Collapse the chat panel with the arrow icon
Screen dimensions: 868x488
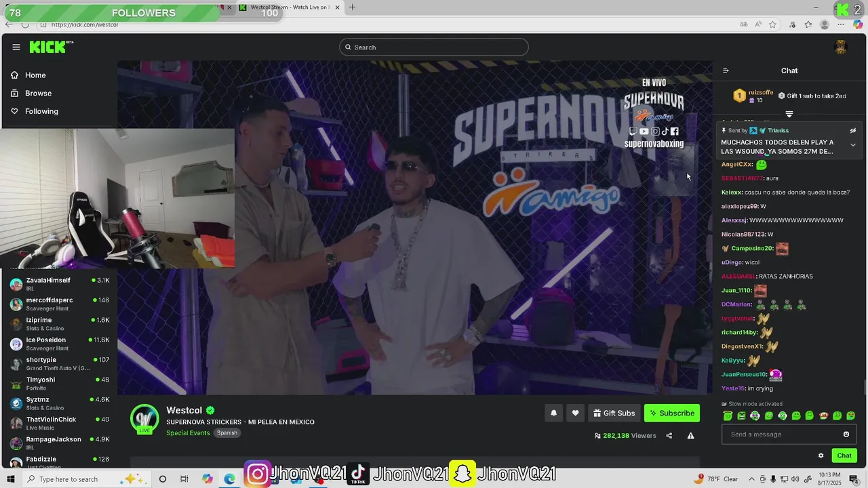(726, 70)
